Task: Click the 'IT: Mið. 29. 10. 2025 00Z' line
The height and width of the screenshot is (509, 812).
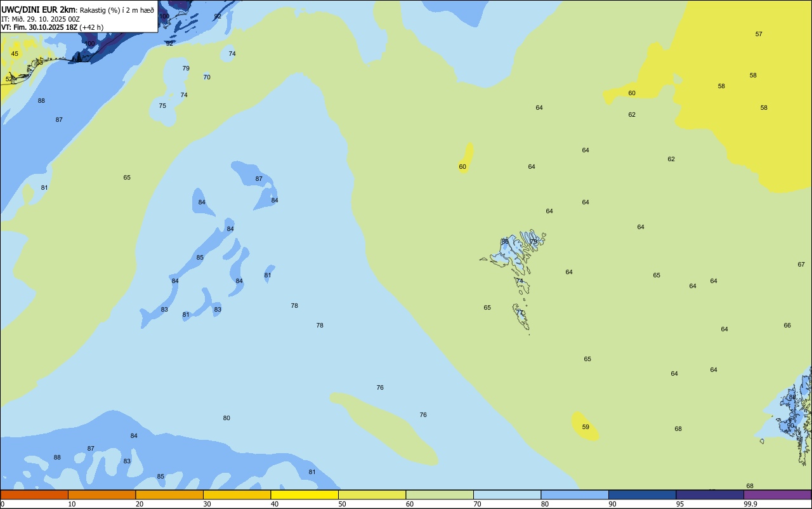Action: 40,19
